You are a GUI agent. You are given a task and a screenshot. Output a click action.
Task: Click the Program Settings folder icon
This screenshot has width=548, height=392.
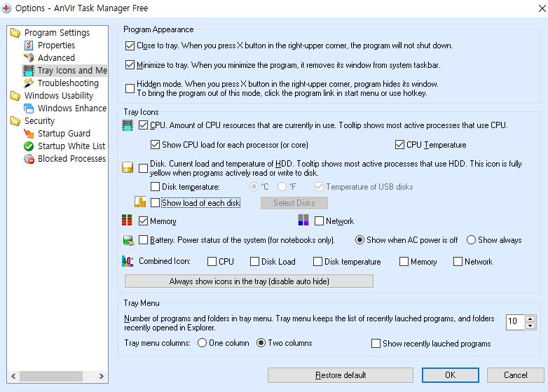15,33
